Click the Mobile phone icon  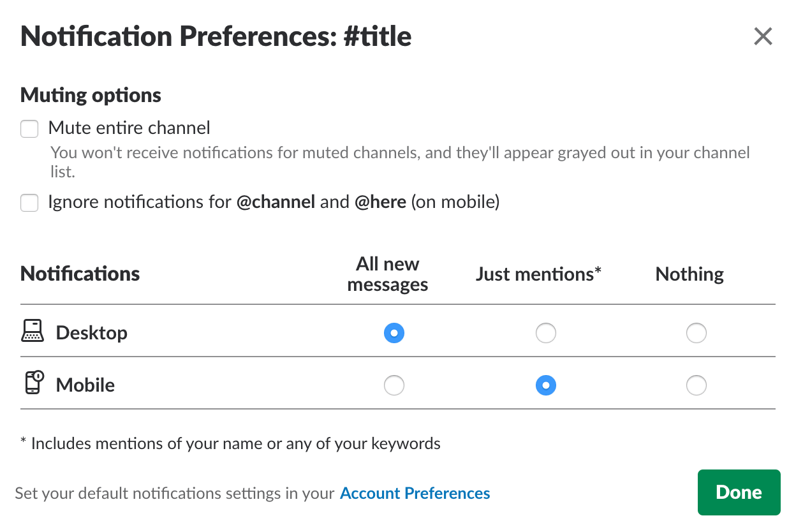33,384
